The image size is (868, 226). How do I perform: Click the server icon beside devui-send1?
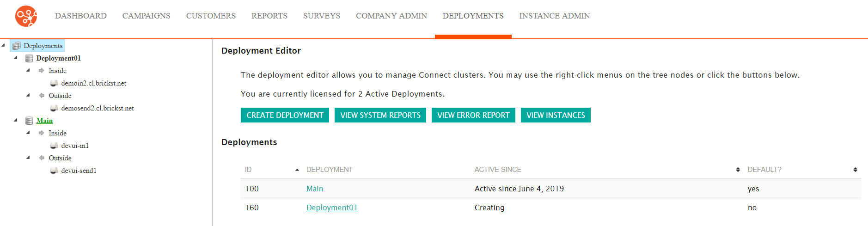coord(54,171)
